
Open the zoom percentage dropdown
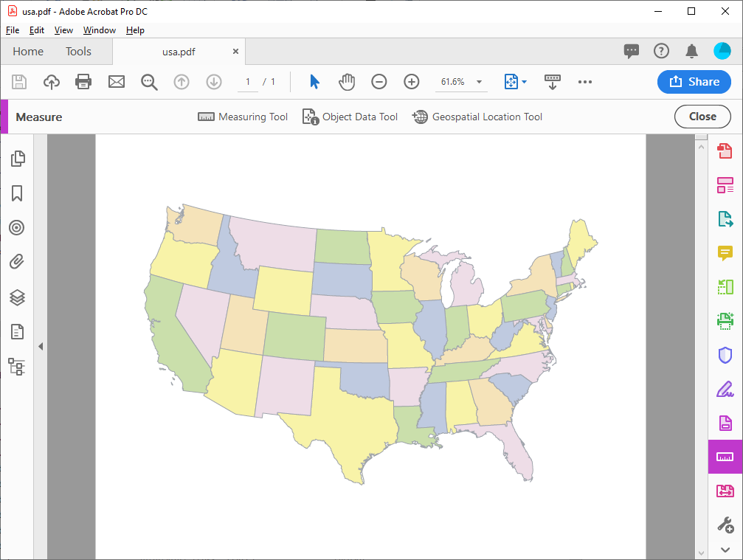click(x=479, y=82)
